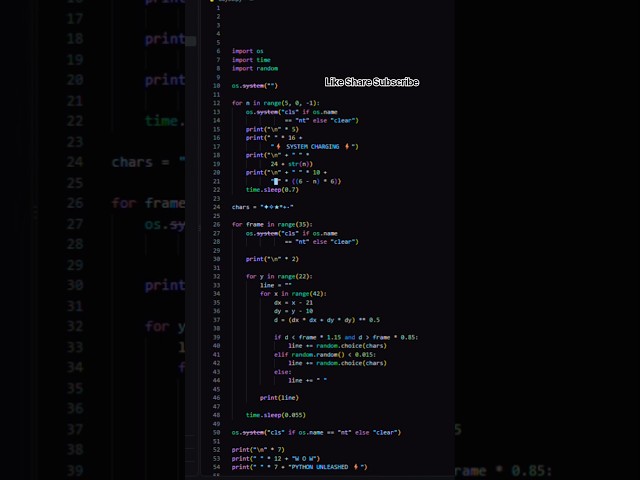Click the 'SYSTEM CHARGING' string
Viewport: 640px width, 480px height.
[313, 147]
